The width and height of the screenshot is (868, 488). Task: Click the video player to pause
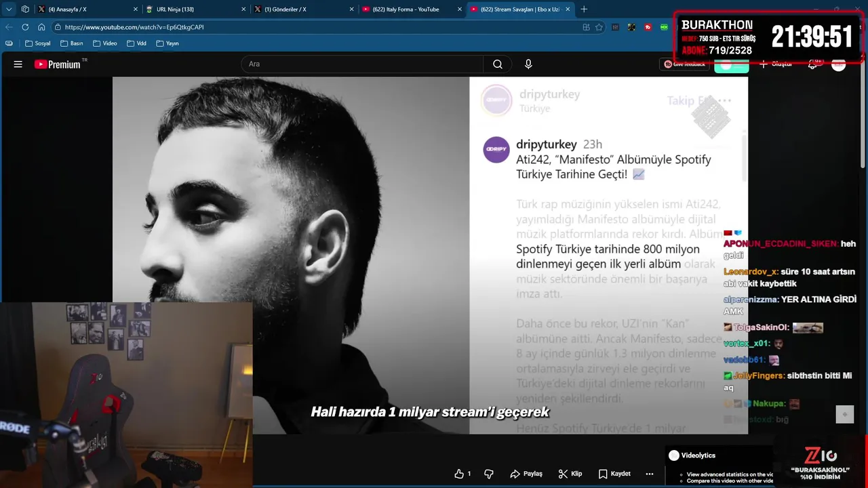(x=430, y=256)
